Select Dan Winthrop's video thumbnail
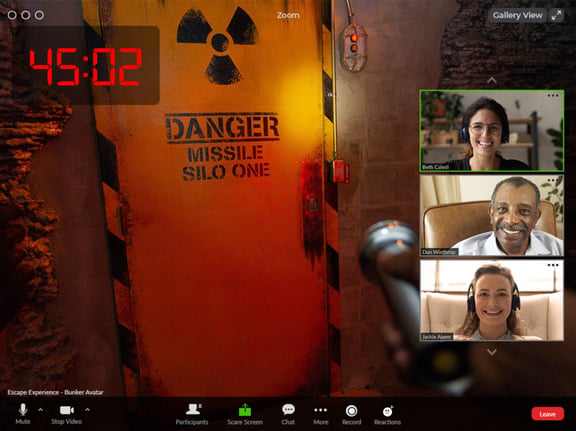The width and height of the screenshot is (576, 431). coord(492,216)
